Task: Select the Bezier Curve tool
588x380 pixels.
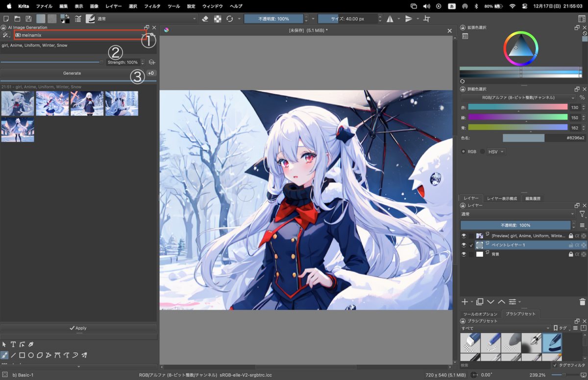Action: coord(58,355)
